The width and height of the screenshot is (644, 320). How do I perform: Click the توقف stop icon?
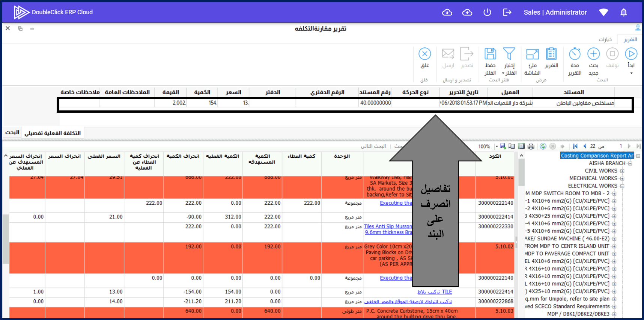(612, 54)
